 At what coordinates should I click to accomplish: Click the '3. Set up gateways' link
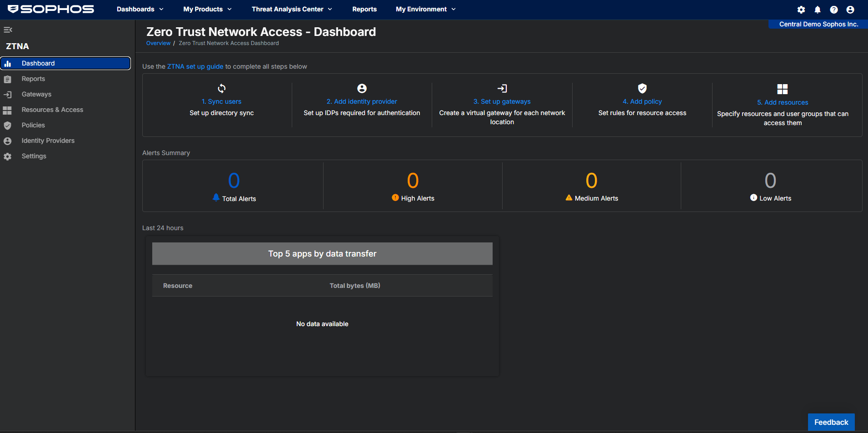(502, 101)
